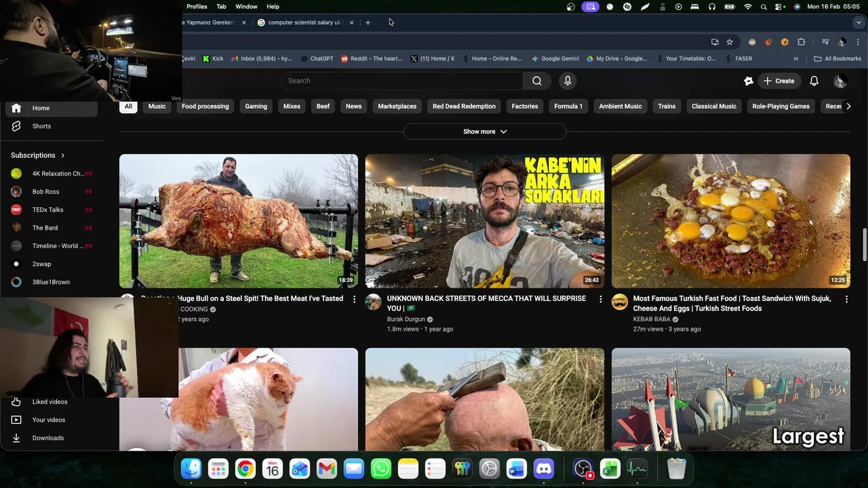Open Shorts in the sidebar
The width and height of the screenshot is (868, 488).
pyautogui.click(x=52, y=126)
